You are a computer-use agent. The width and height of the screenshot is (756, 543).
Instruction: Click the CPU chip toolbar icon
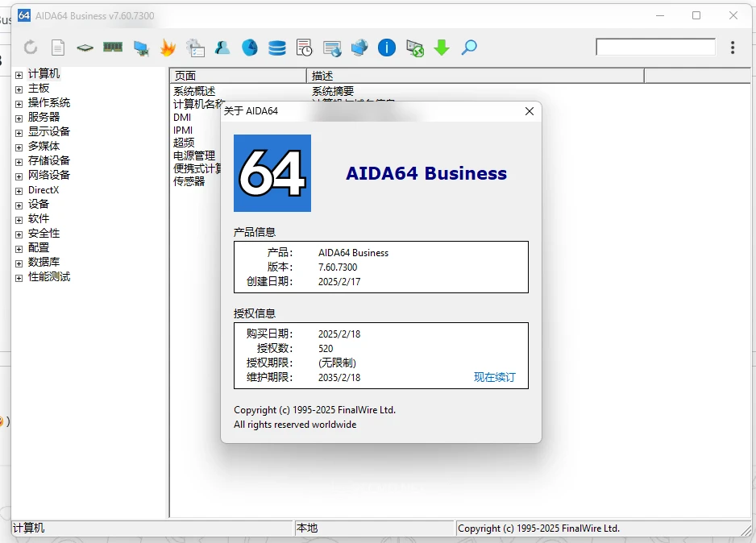[x=85, y=48]
